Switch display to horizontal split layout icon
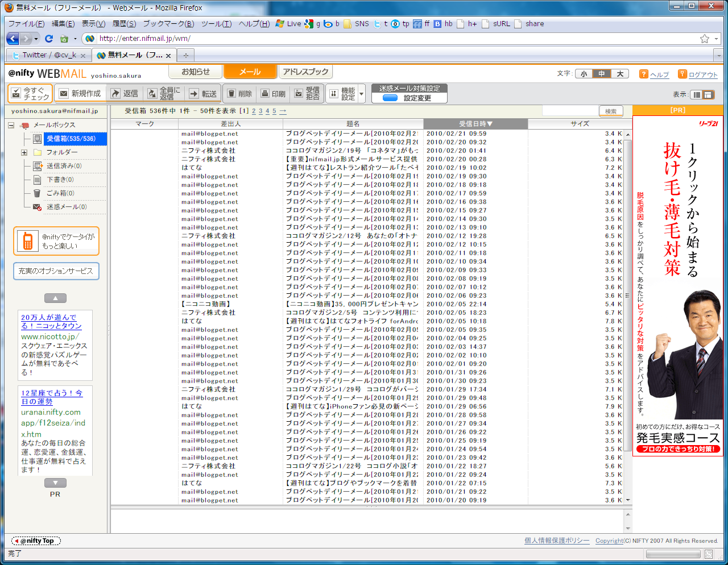This screenshot has height=565, width=728. 709,95
